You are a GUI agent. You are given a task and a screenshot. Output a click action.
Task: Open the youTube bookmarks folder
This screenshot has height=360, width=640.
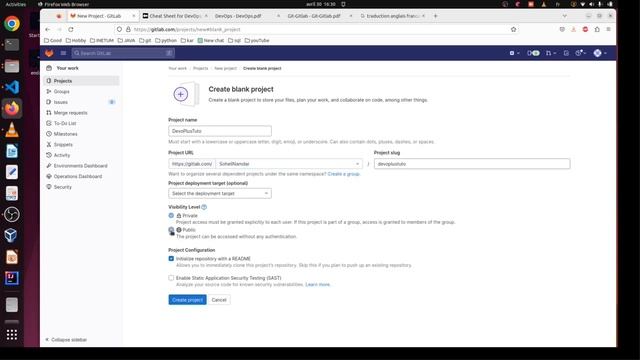[x=257, y=40]
